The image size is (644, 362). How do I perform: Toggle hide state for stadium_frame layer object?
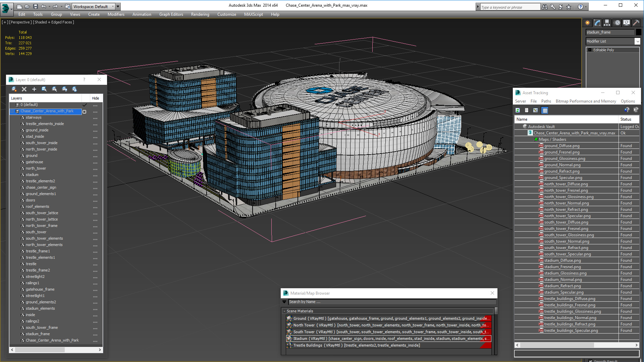point(95,335)
